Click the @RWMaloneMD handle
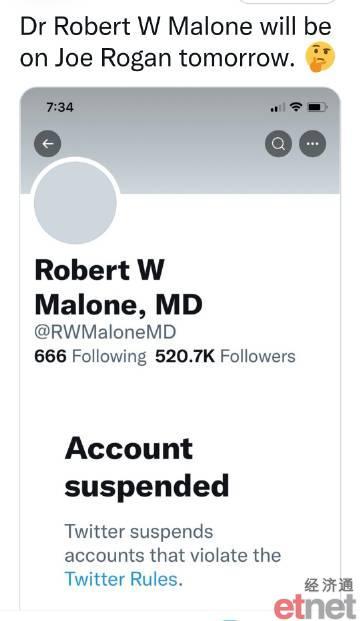The width and height of the screenshot is (360, 621). point(105,331)
